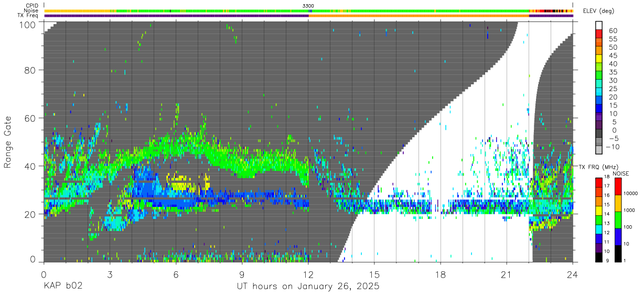Image resolution: width=644 pixels, height=297 pixels.
Task: Select the yellow 40–45 degree ELEV swatch
Action: [599, 59]
